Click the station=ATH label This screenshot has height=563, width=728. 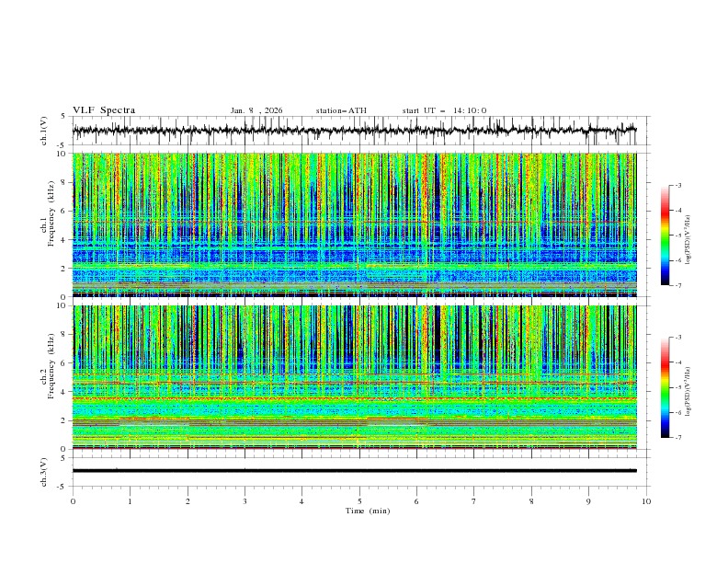[341, 110]
